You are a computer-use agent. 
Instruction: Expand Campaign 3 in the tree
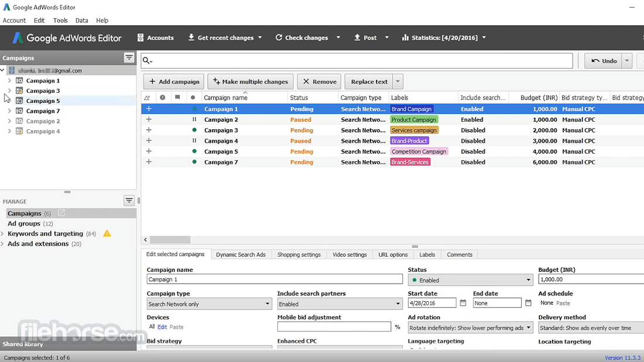[9, 91]
